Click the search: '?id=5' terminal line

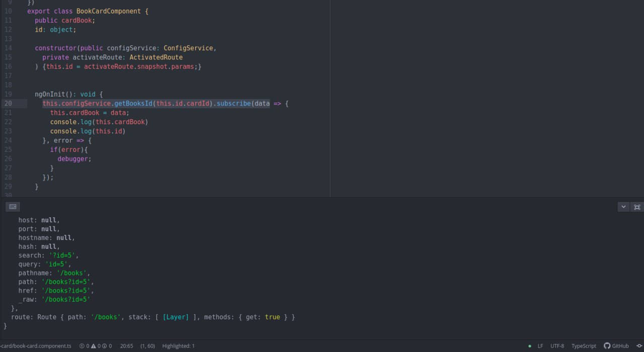point(49,255)
